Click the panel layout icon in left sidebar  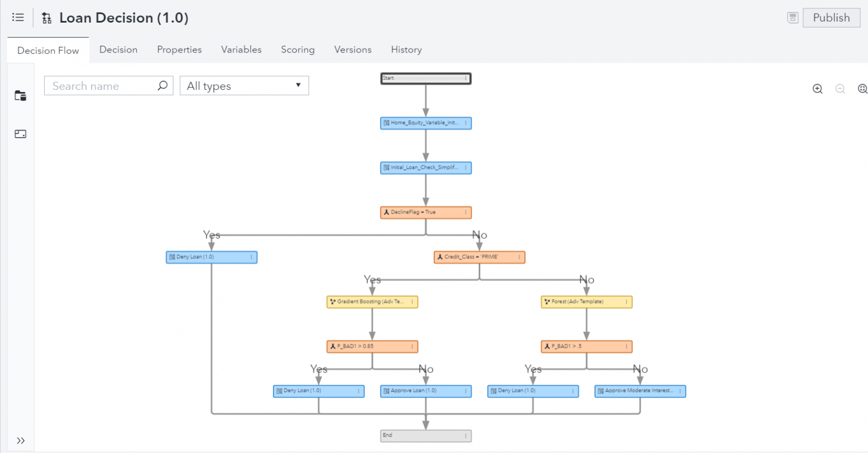(x=20, y=134)
